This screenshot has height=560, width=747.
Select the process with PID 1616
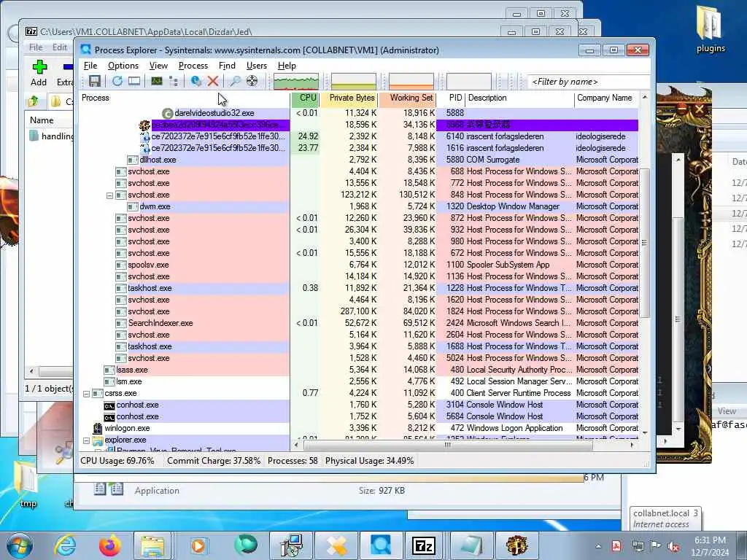[x=358, y=148]
